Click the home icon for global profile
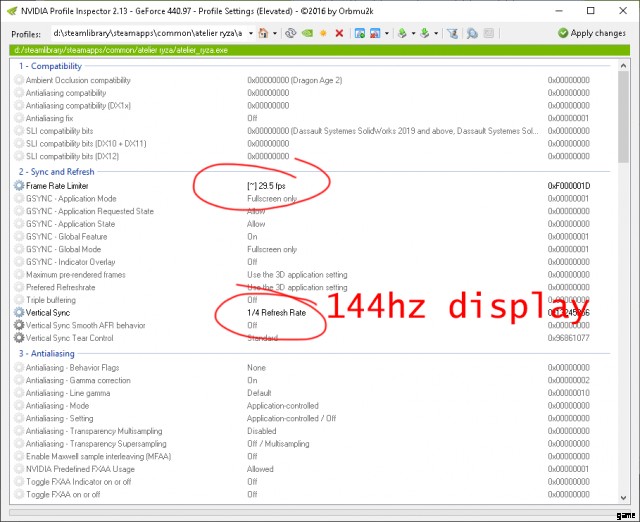Image resolution: width=640 pixels, height=522 pixels. 264,33
